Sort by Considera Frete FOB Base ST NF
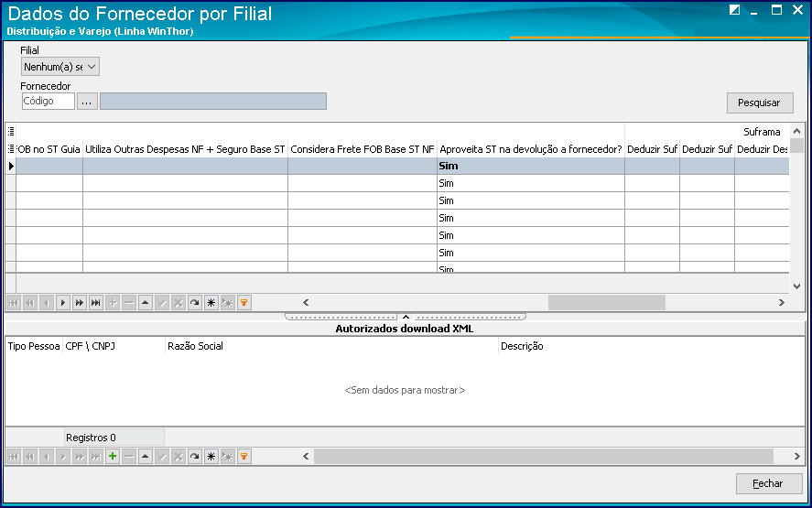The image size is (812, 508). 363,149
